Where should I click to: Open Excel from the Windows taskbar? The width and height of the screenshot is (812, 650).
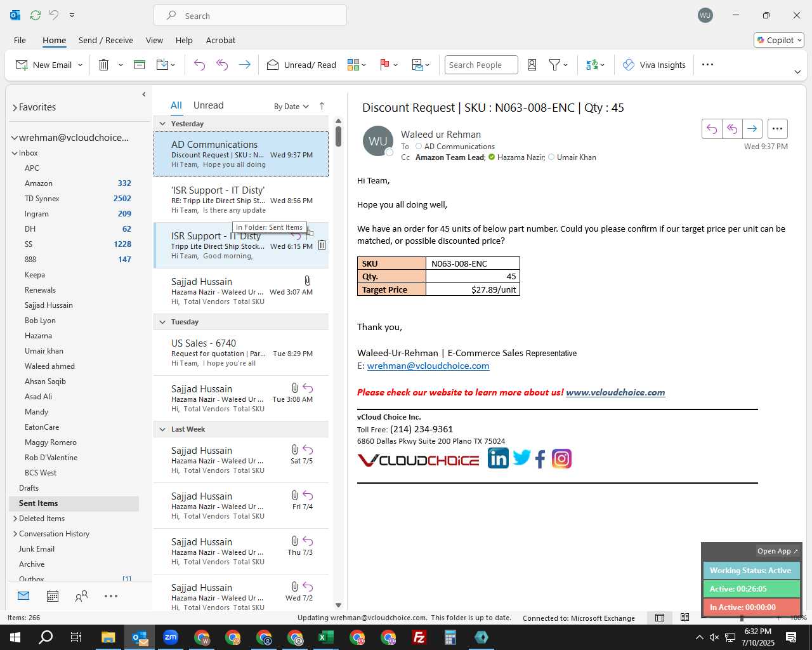coord(326,637)
